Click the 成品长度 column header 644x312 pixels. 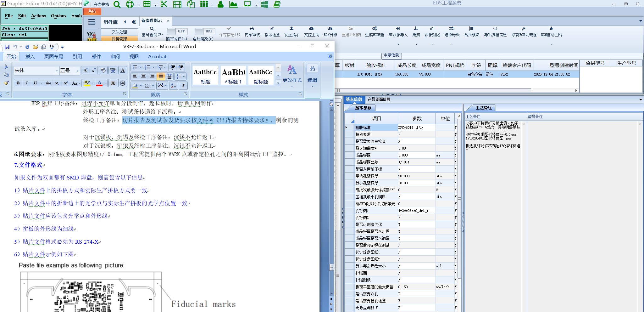point(407,65)
